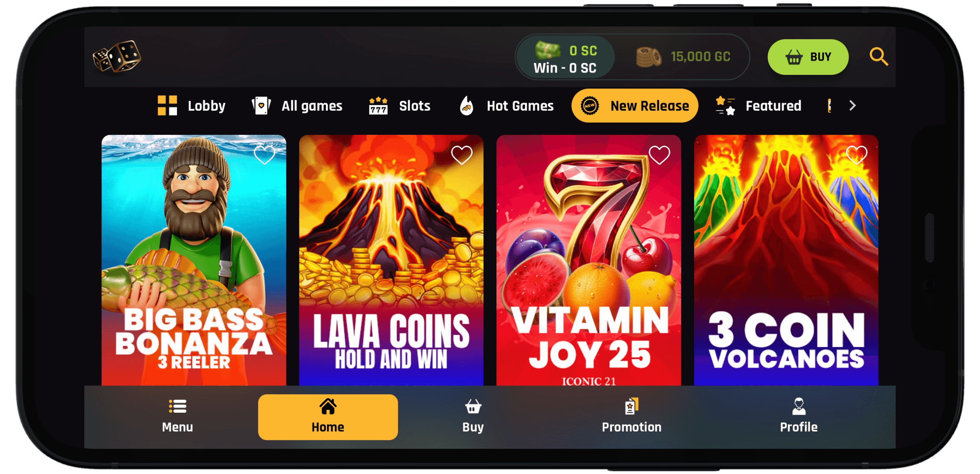
Task: Open the Slots category tab
Action: click(399, 106)
